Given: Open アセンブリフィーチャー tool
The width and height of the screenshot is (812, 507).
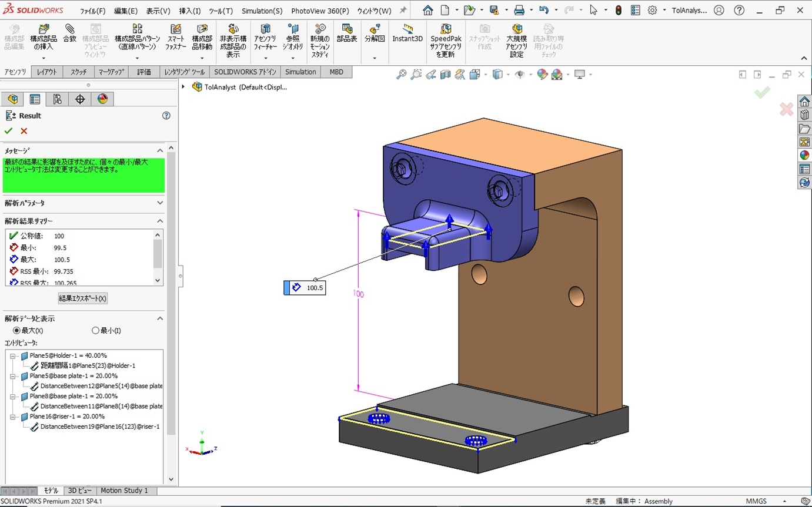Looking at the screenshot, I should click(265, 38).
